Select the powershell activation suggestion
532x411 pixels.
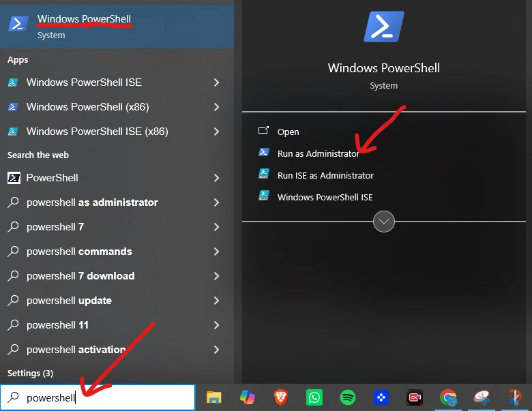pyautogui.click(x=117, y=350)
